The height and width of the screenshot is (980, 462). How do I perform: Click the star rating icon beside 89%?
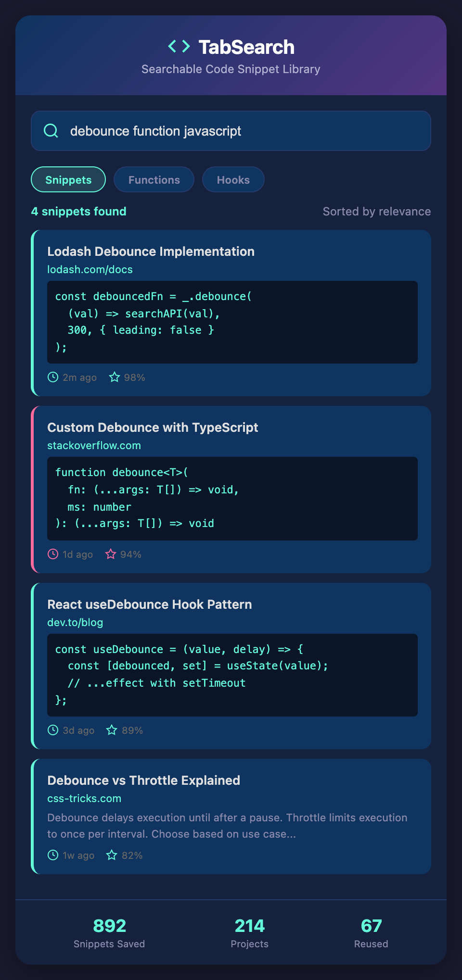112,730
